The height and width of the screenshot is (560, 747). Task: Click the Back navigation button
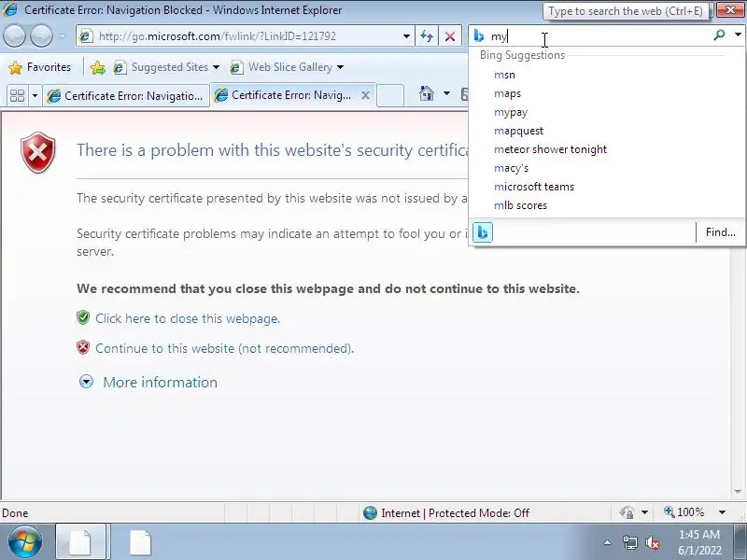click(14, 36)
